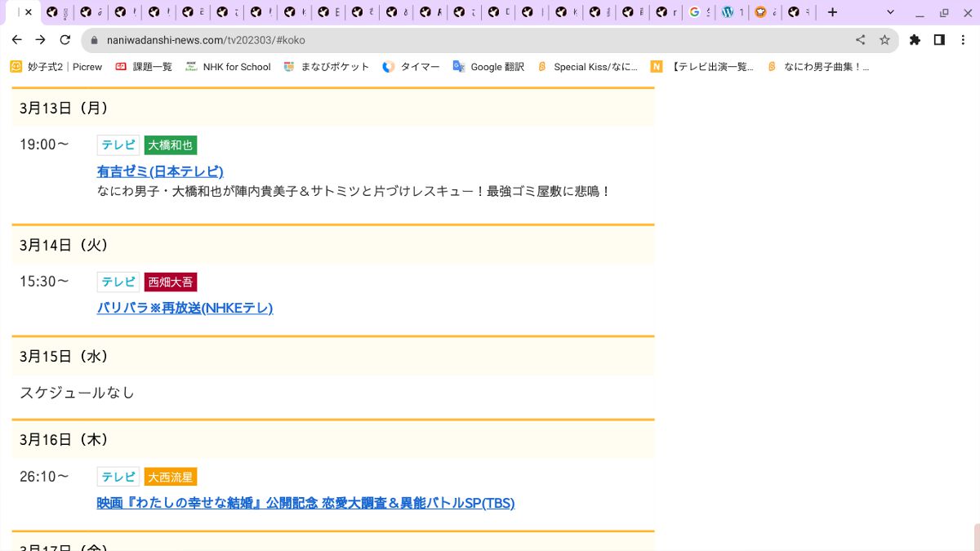980x551 pixels.
Task: Click the green 大橋和也 tag
Action: [171, 145]
